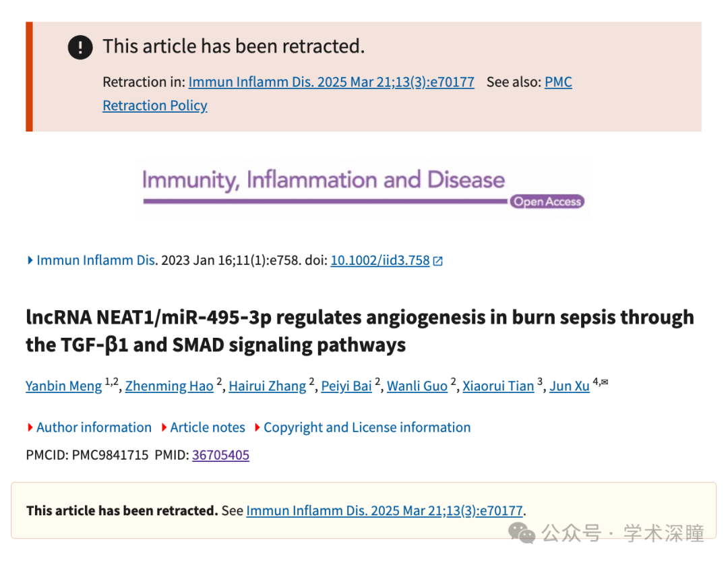Expand Copyright and License information
This screenshot has height=563, width=728.
363,427
